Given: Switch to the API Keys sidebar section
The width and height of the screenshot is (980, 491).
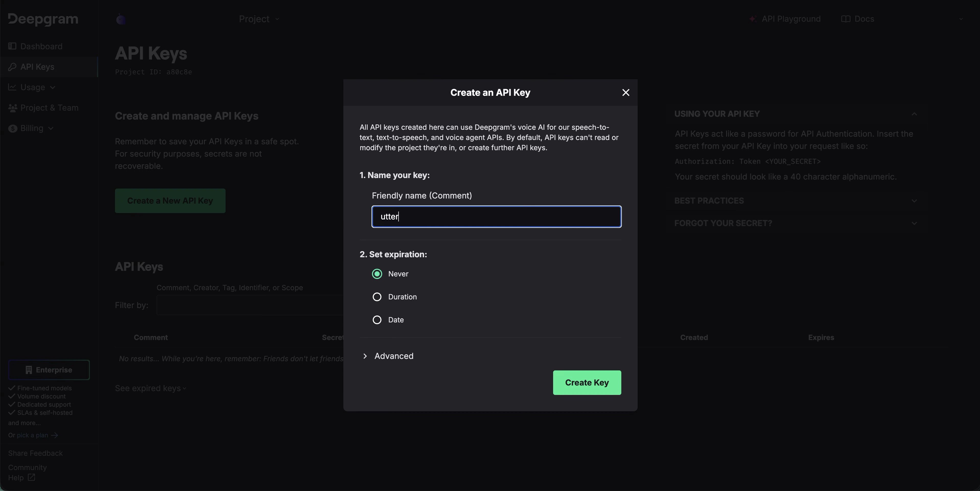Looking at the screenshot, I should pyautogui.click(x=37, y=67).
